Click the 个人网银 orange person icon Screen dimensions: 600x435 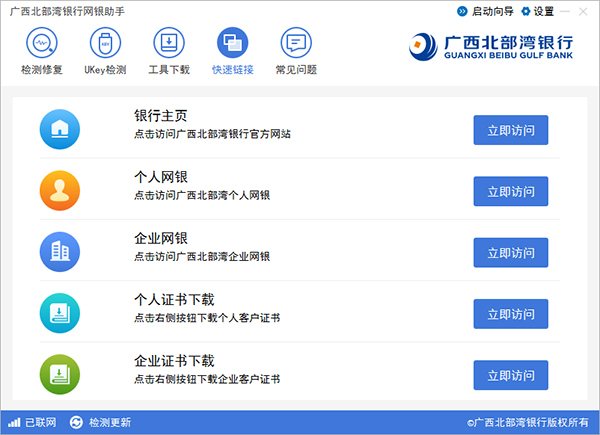click(x=60, y=191)
